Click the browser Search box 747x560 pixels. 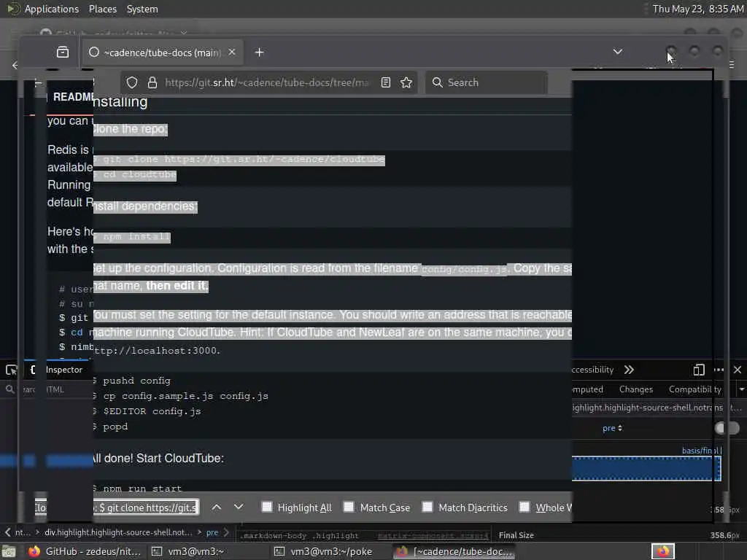click(486, 82)
